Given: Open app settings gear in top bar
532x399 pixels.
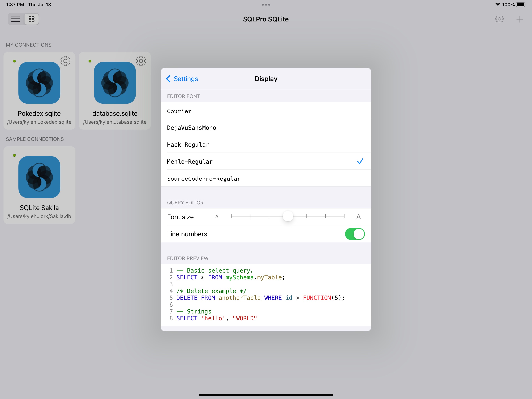Looking at the screenshot, I should click(499, 19).
